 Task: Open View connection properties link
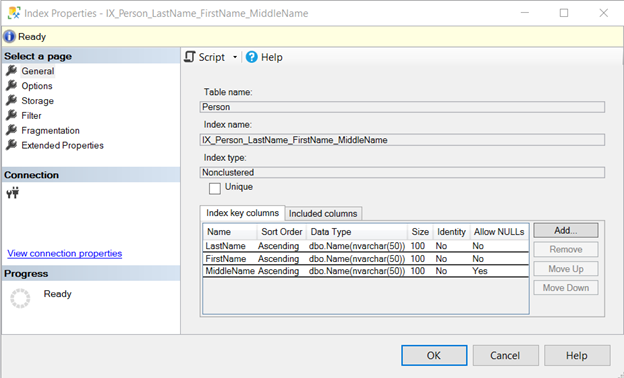tap(64, 253)
